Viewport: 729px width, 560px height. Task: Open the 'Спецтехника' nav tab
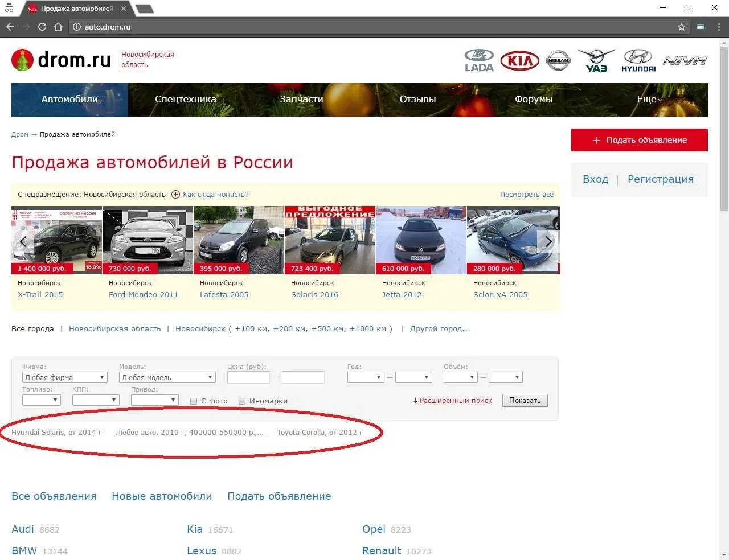click(186, 100)
